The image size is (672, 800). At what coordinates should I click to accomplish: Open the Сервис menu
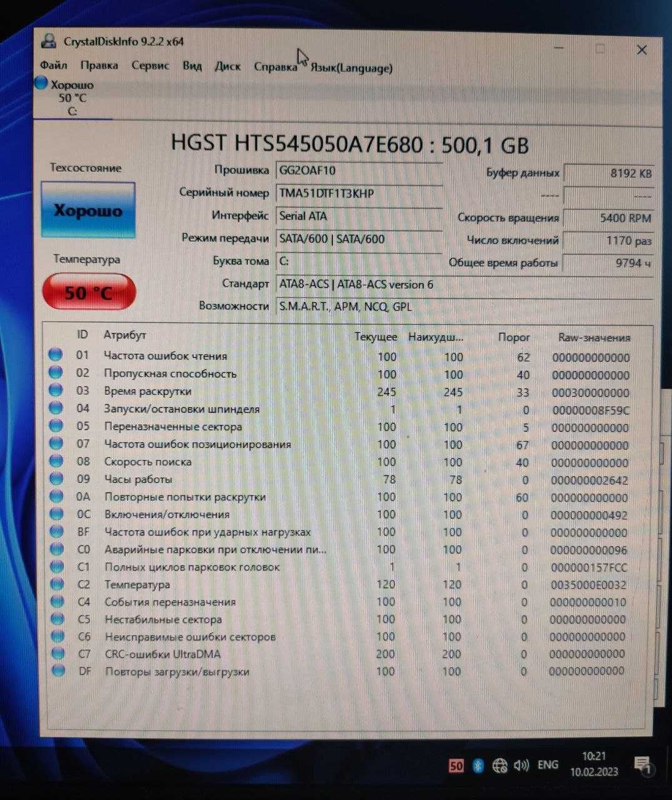tap(150, 66)
